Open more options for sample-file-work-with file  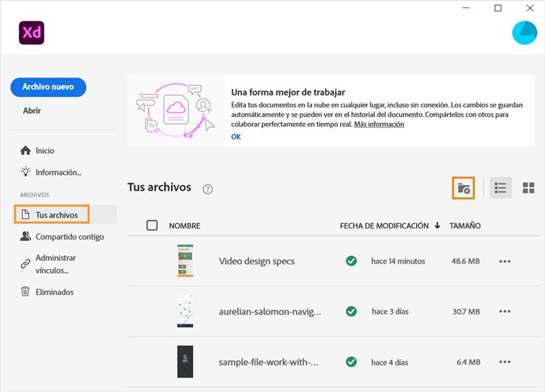[506, 361]
